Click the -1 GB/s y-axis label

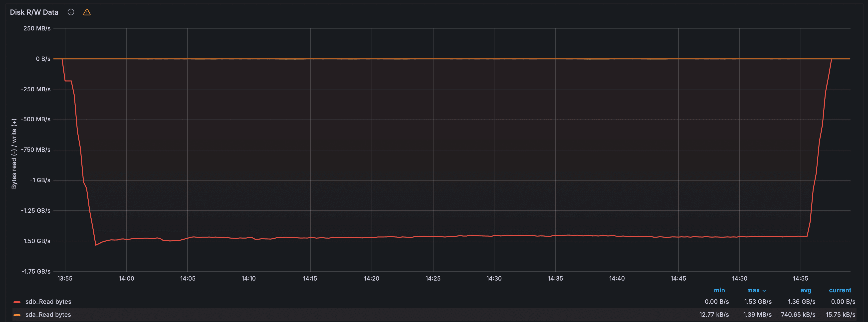40,180
